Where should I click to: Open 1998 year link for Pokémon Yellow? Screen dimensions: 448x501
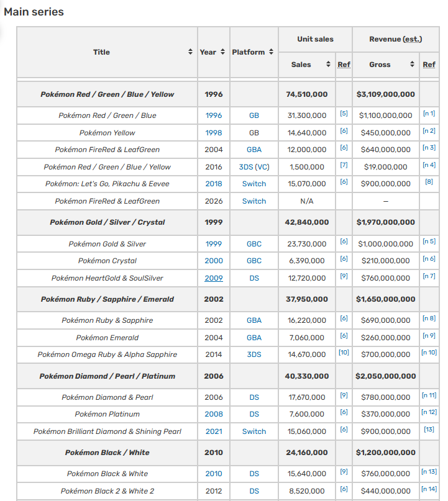coord(214,133)
